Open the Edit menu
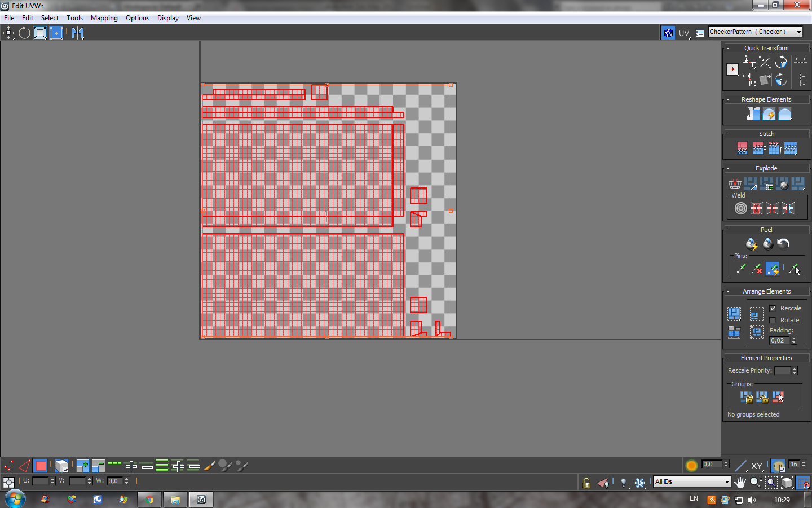812x508 pixels. tap(28, 18)
